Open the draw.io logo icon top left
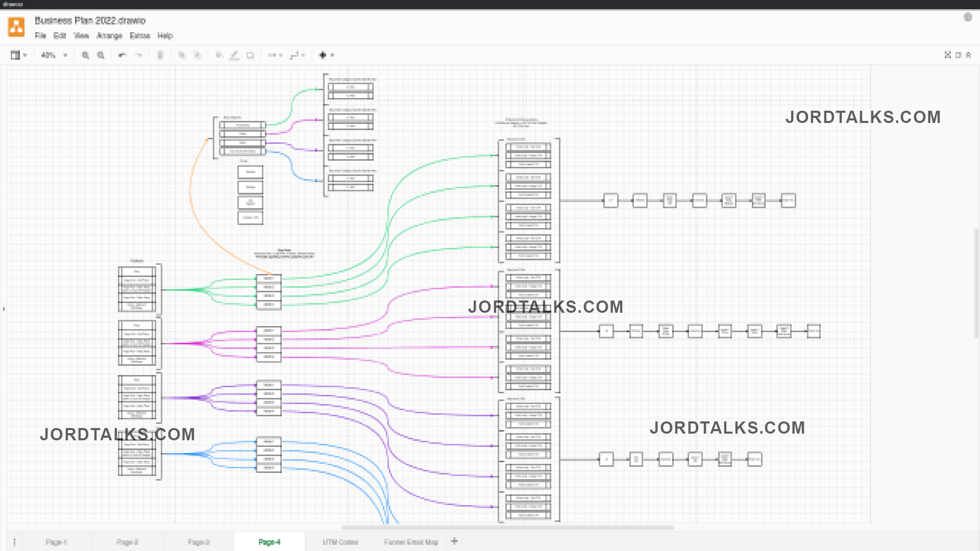Screen dimensions: 980x551 pyautogui.click(x=16, y=27)
